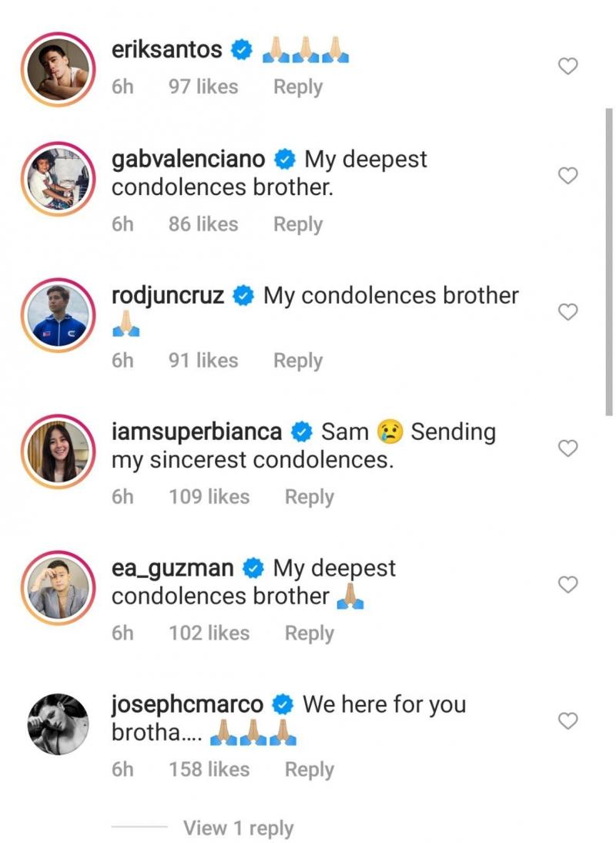Reply to gabvalenciano's comment
This screenshot has width=616, height=843.
[x=298, y=224]
